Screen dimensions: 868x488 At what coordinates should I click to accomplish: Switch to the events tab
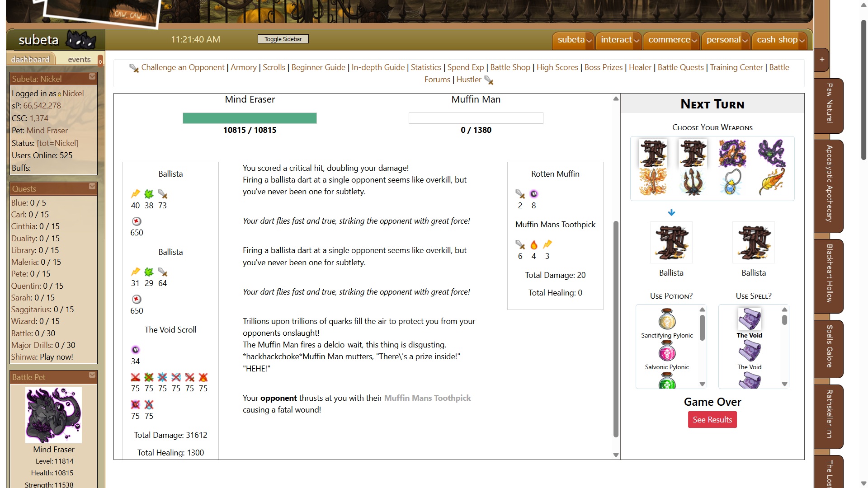coord(79,59)
